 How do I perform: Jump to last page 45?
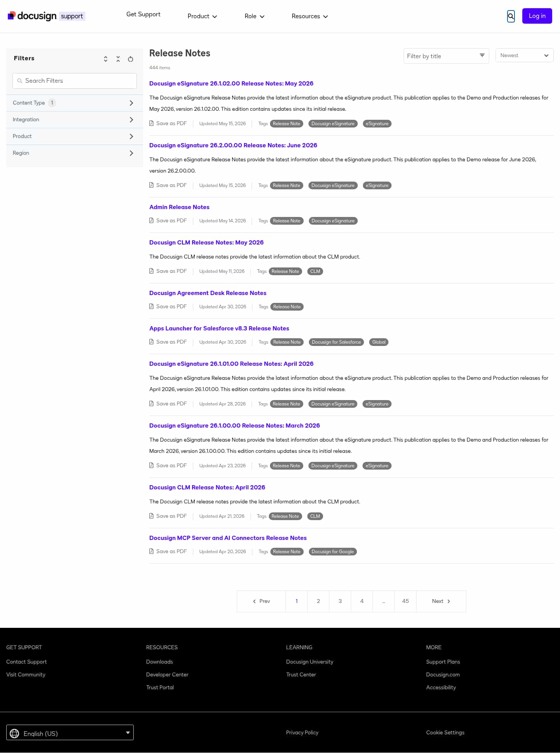(x=405, y=601)
